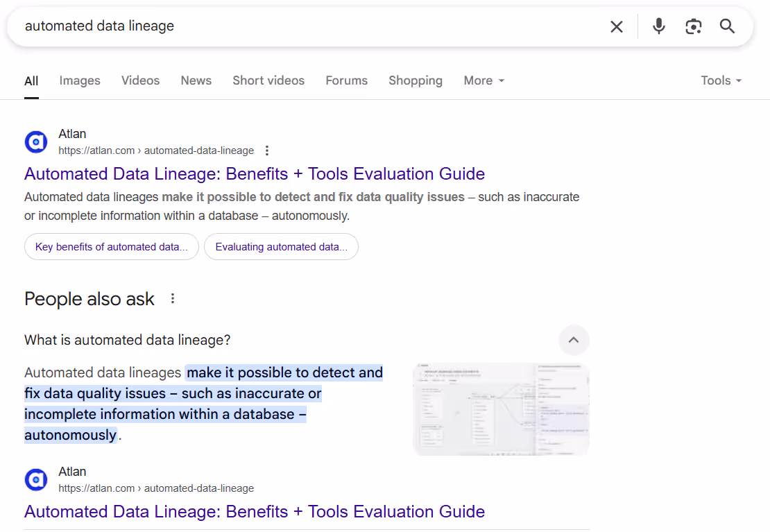Select the All tab
Viewport: 770px width, 532px height.
point(31,81)
